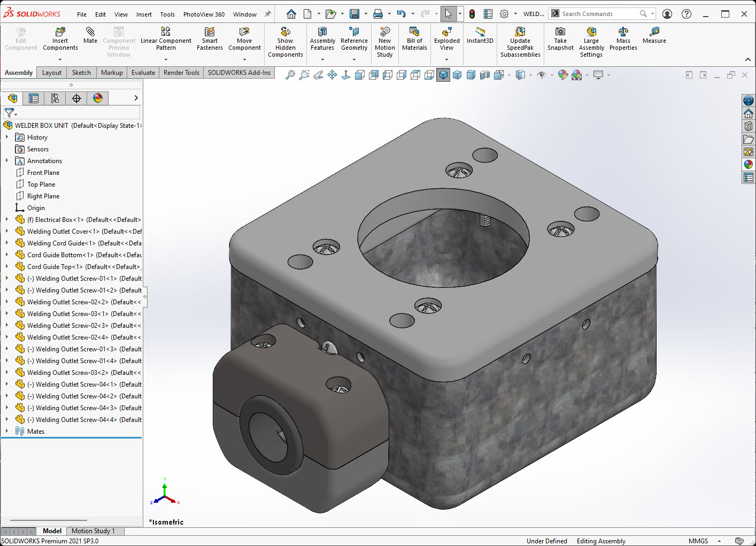
Task: Open Linear Component Pattern tool
Action: 166,39
